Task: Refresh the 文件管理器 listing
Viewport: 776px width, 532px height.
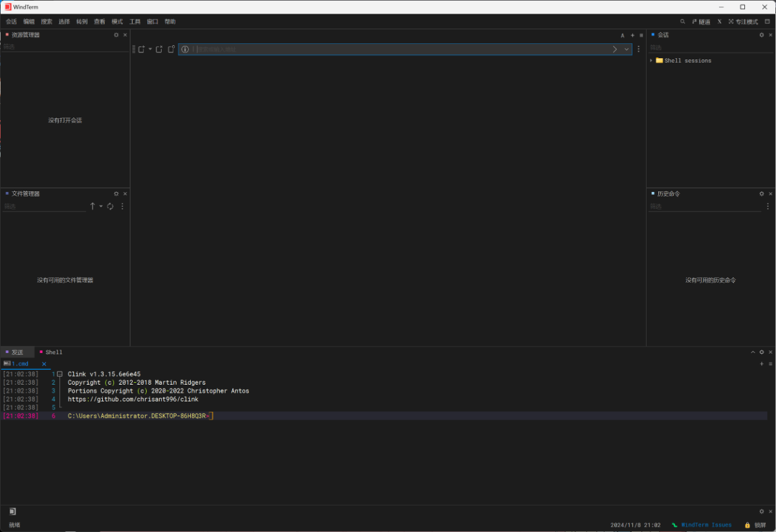Action: point(111,206)
